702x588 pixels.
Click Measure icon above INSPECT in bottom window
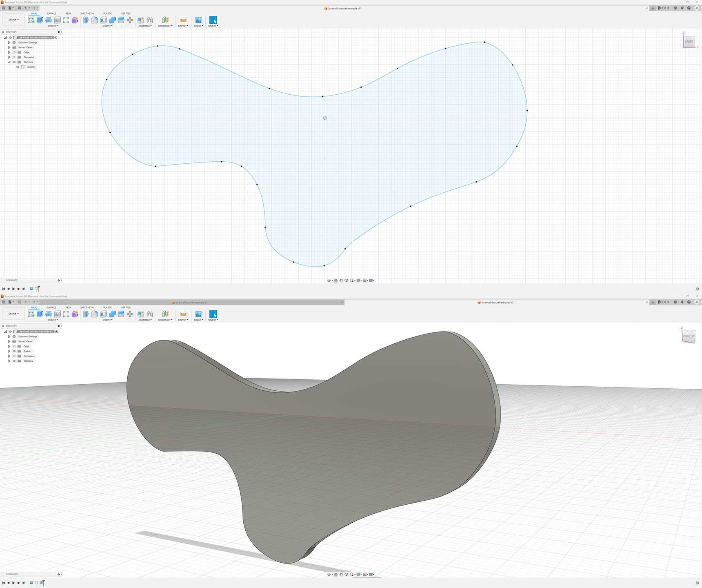tap(183, 314)
